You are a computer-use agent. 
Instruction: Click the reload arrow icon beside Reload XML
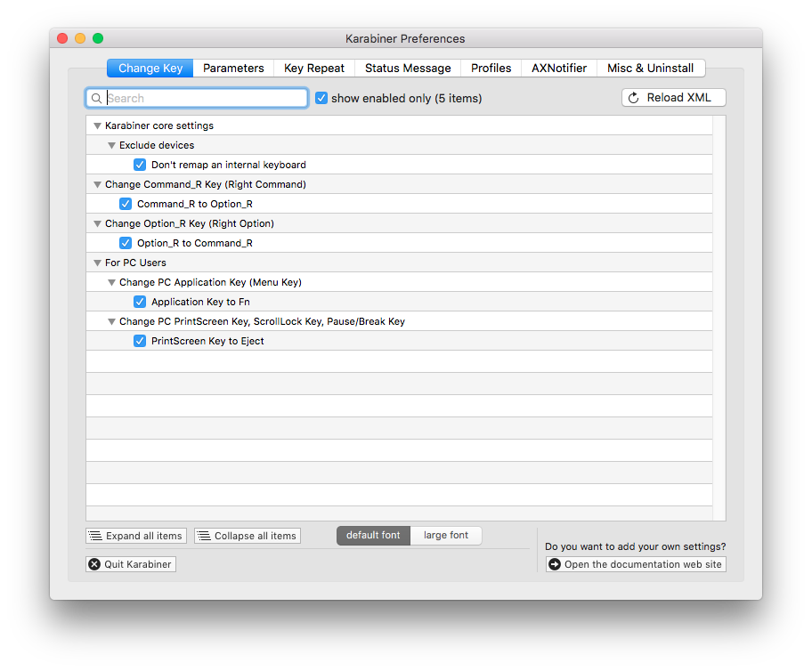[x=633, y=98]
